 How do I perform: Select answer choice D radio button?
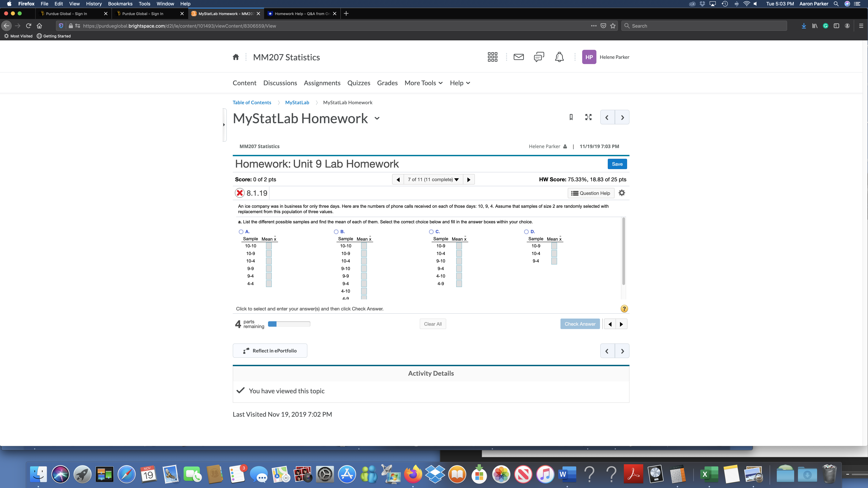pyautogui.click(x=526, y=232)
